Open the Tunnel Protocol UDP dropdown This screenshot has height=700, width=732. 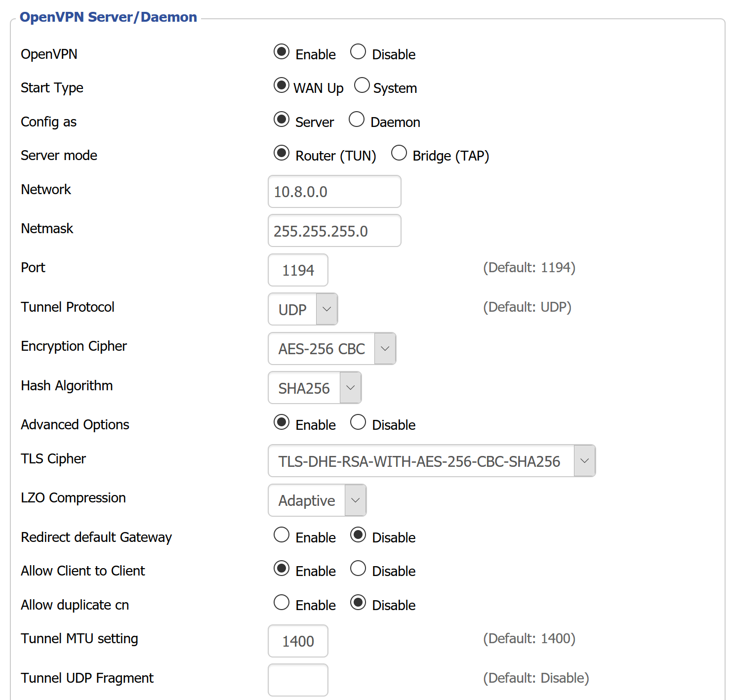click(303, 309)
